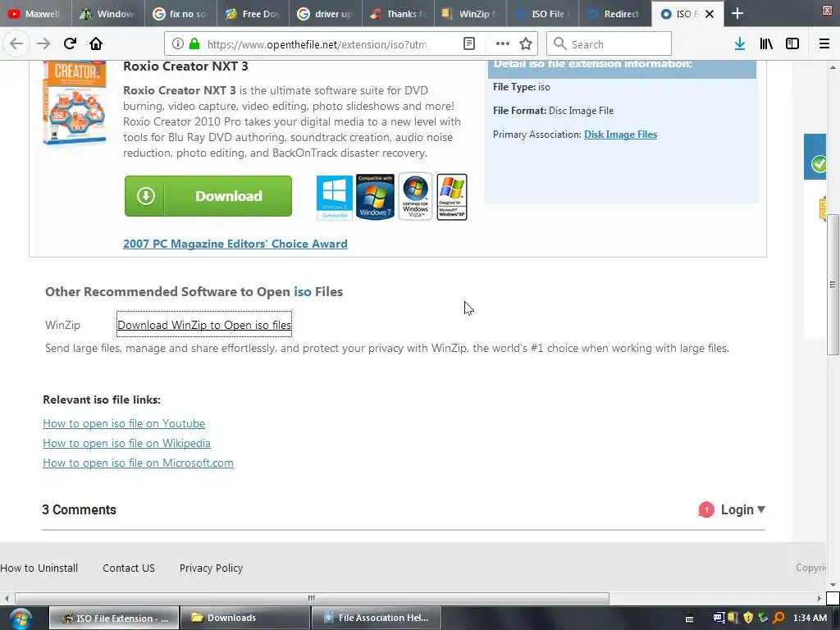840x630 pixels.
Task: Click the Windows 8 compatible badge
Action: [x=335, y=197]
